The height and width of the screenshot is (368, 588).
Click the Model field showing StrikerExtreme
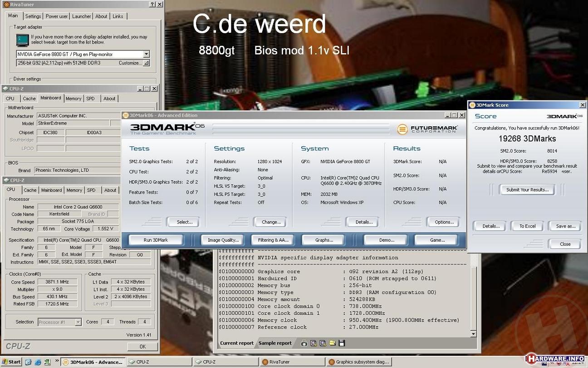click(x=73, y=123)
